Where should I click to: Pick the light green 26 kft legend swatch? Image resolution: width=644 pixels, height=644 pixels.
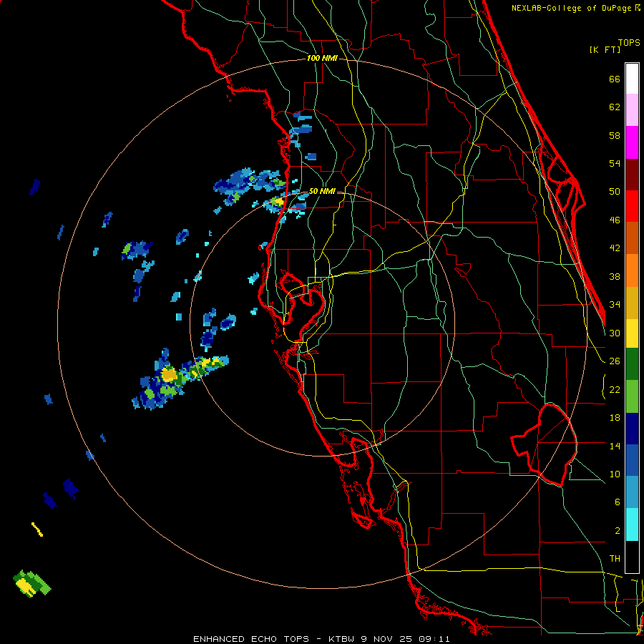click(x=632, y=396)
